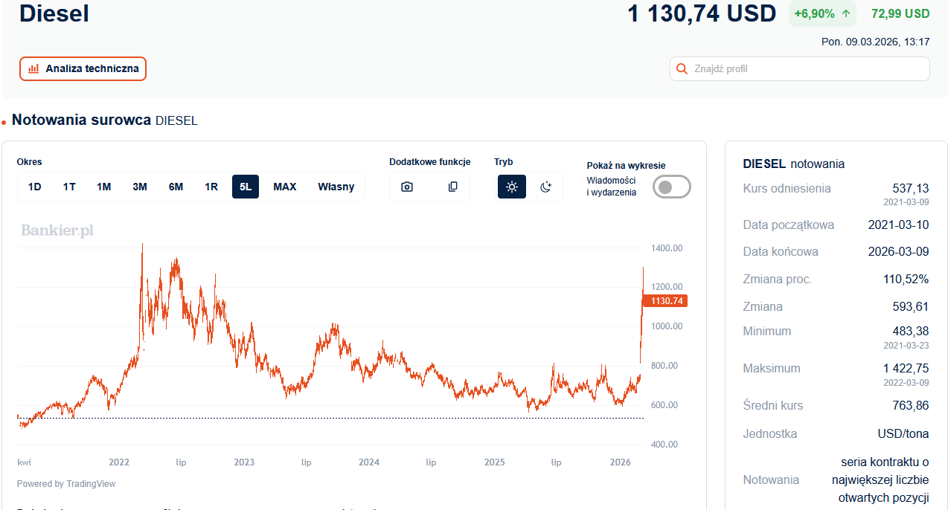Select the 1R period
The image size is (948, 510).
tap(211, 187)
